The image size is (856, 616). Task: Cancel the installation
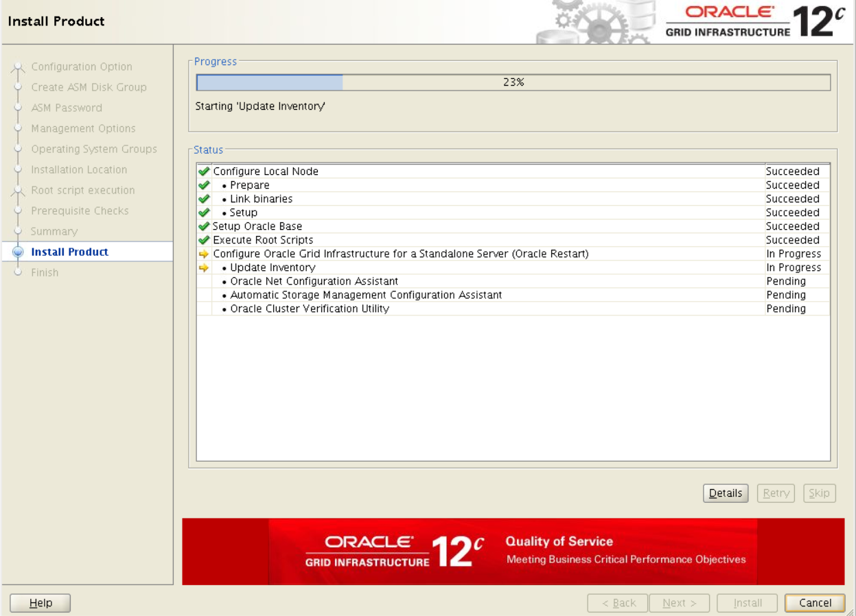[x=815, y=603]
